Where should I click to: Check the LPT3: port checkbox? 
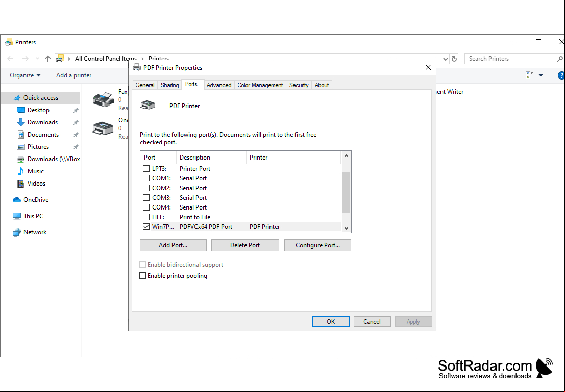146,168
